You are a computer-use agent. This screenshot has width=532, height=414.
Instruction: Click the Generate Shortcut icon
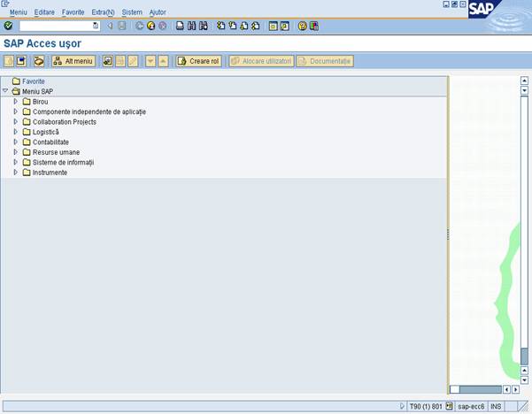[285, 27]
